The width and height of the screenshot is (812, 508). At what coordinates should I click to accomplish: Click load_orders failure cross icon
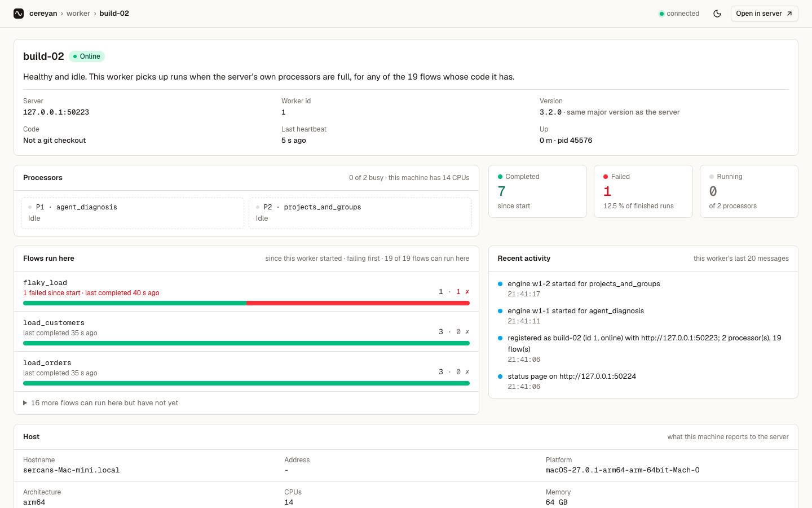tap(467, 372)
